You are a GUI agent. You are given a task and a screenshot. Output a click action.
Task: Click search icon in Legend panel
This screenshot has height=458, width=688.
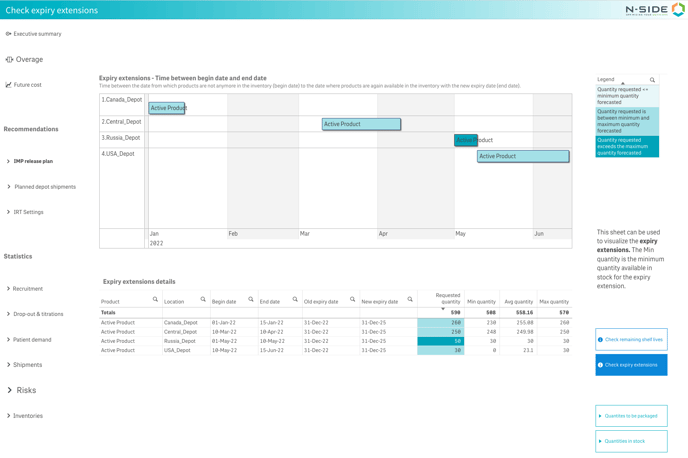point(652,80)
